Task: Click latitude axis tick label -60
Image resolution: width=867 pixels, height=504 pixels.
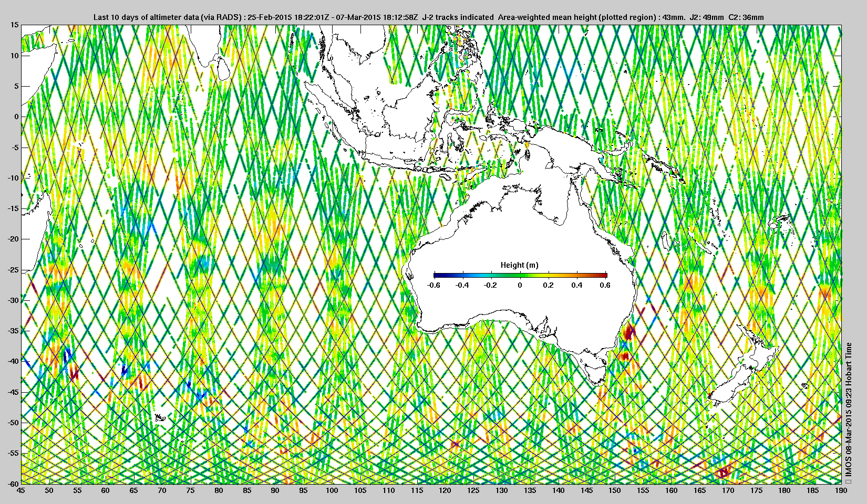Action: tap(13, 483)
